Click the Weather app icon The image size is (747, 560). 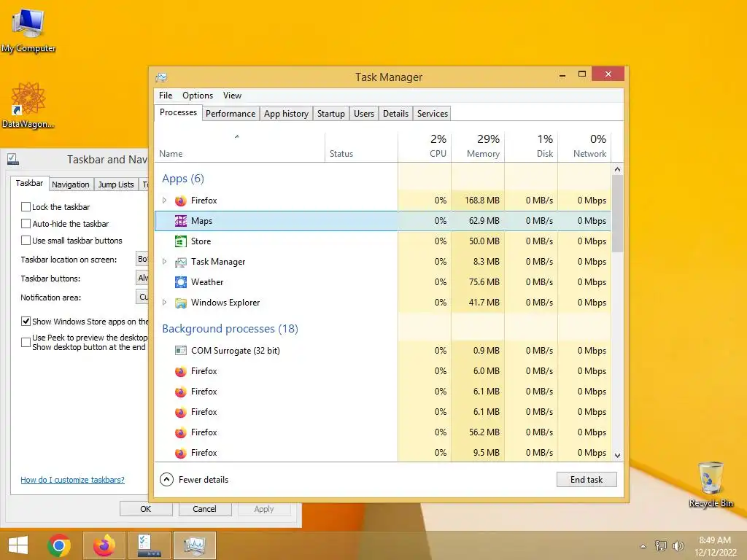[181, 282]
